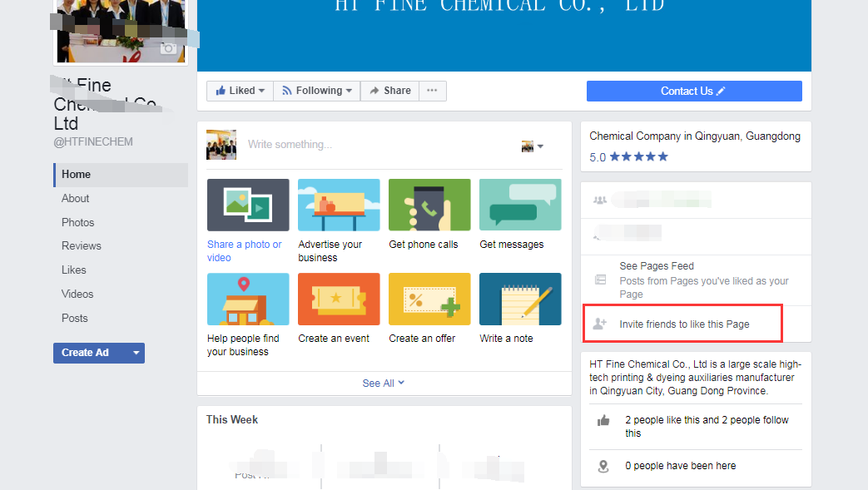This screenshot has width=868, height=490.
Task: Open the Likes section
Action: (73, 270)
